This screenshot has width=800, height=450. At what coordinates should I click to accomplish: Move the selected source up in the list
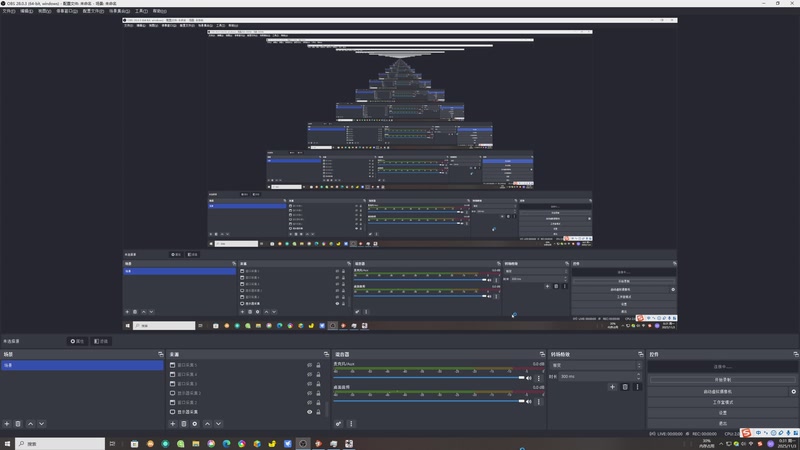tap(207, 423)
